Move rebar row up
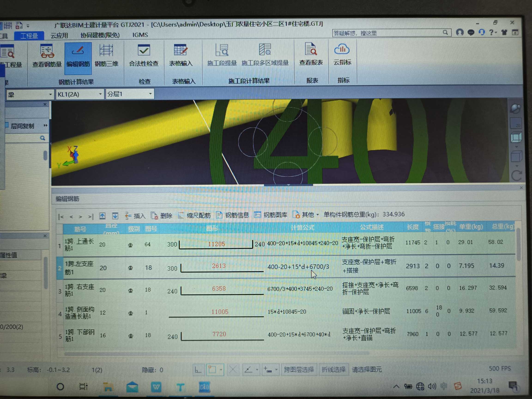 (103, 216)
